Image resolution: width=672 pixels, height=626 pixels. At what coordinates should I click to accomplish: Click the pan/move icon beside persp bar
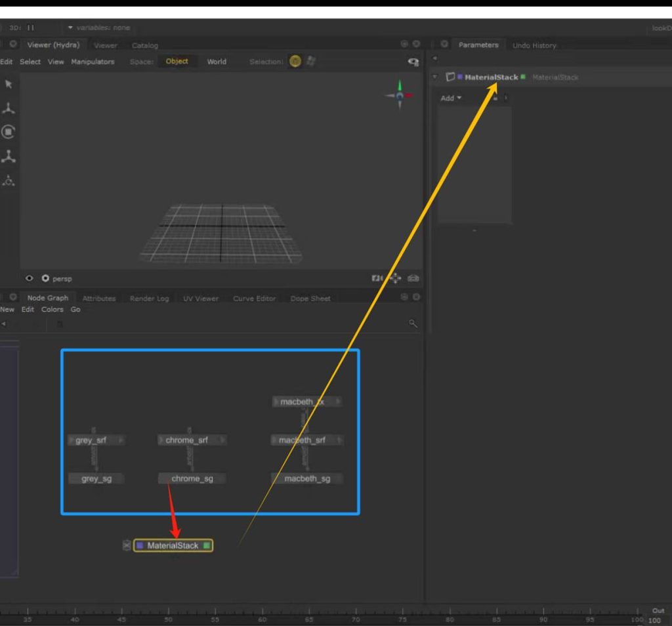pos(395,278)
